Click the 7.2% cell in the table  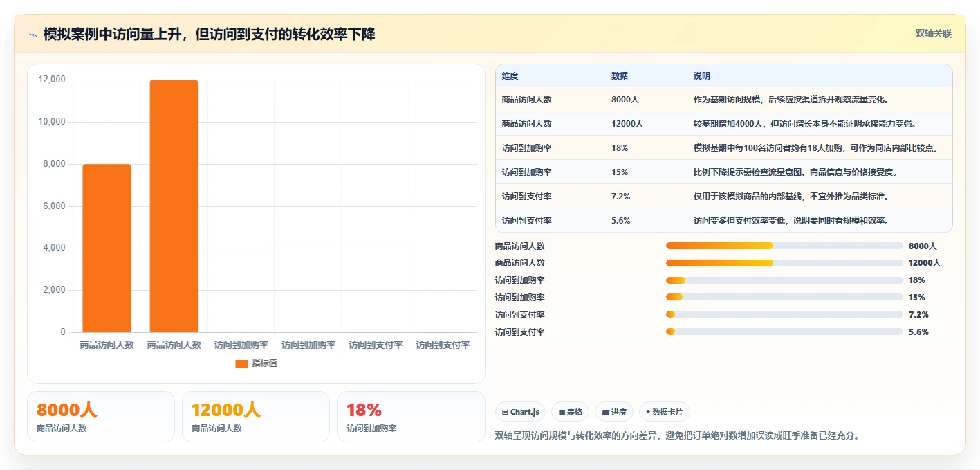coord(621,197)
